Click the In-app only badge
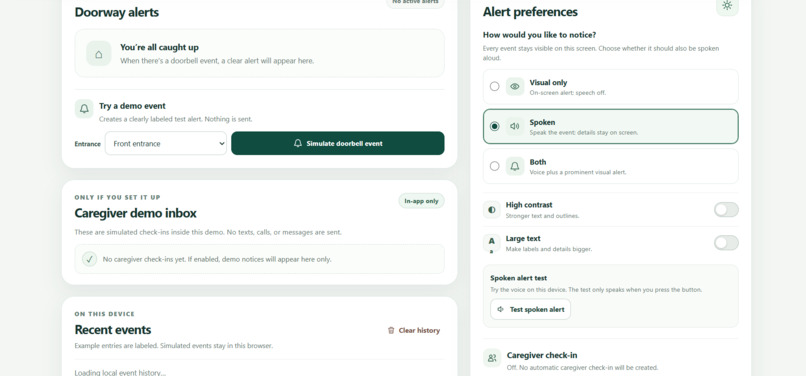The width and height of the screenshot is (806, 376). (422, 201)
